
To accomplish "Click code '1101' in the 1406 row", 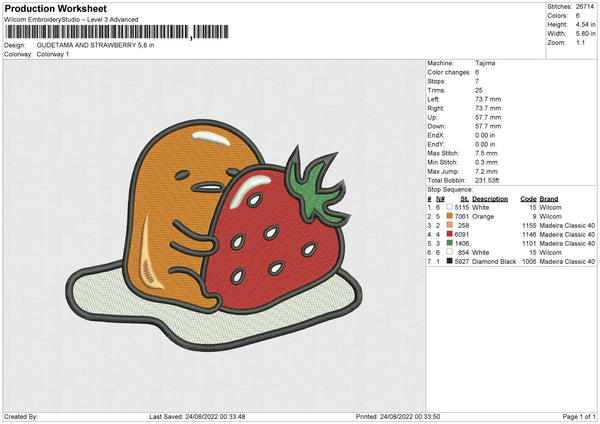I will click(529, 243).
